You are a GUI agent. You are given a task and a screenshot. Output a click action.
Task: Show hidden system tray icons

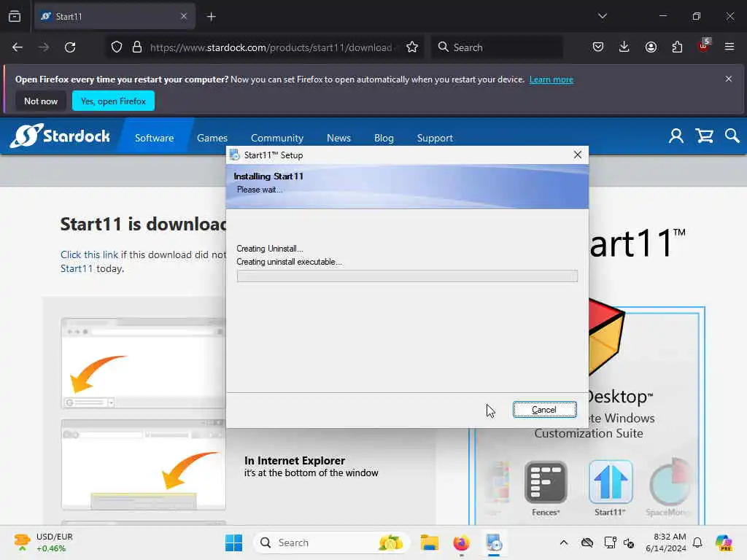(564, 542)
